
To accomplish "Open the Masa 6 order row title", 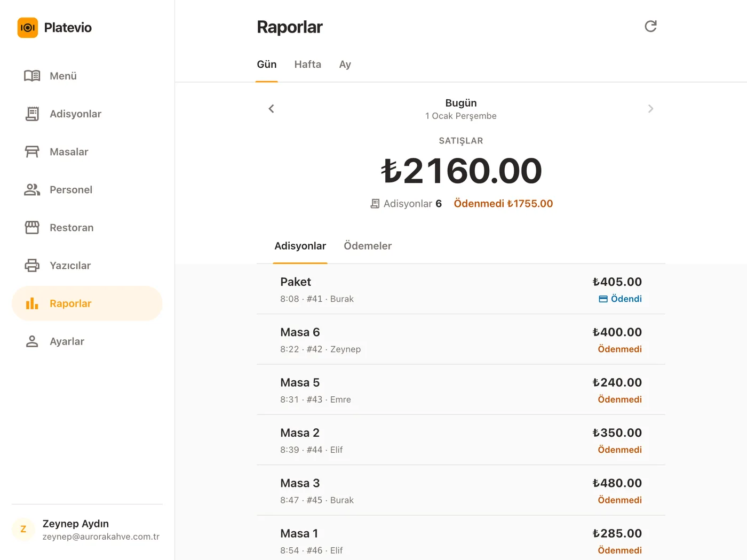I will pyautogui.click(x=300, y=332).
